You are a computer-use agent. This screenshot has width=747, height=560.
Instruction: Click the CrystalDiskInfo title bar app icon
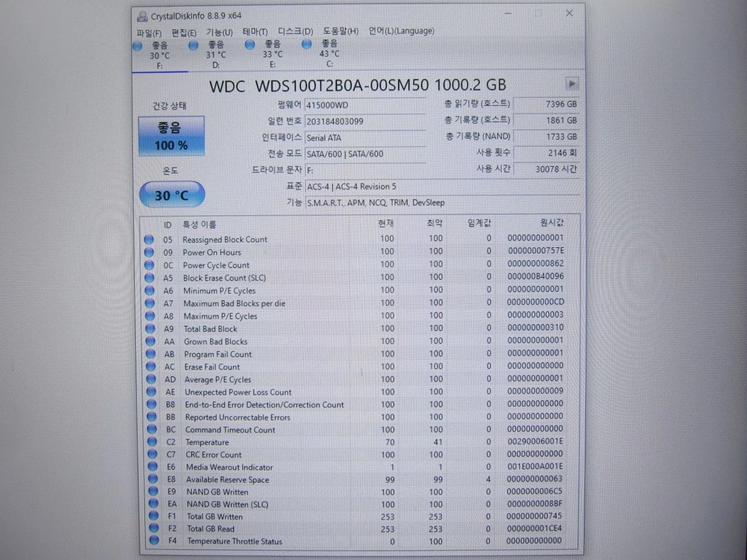(142, 16)
